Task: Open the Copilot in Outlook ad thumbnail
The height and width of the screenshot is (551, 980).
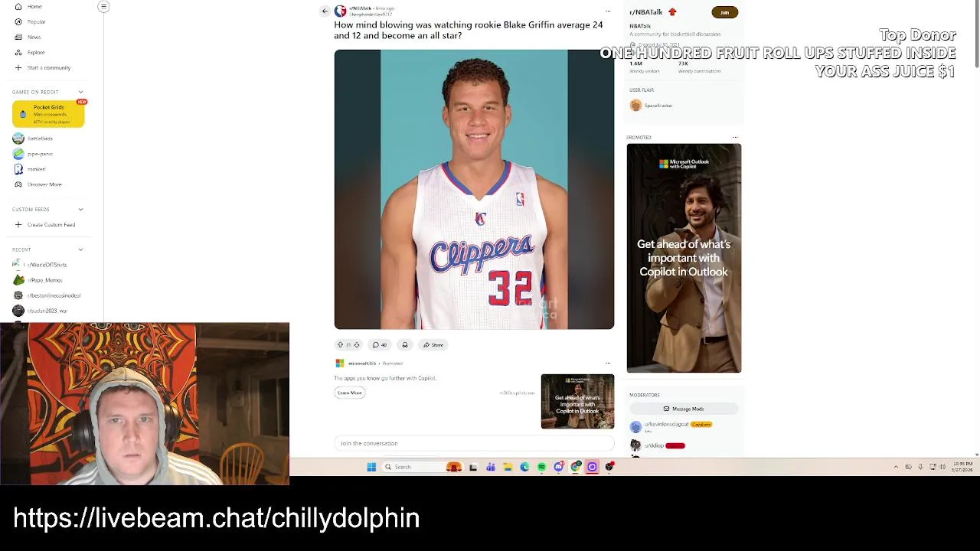Action: 577,402
